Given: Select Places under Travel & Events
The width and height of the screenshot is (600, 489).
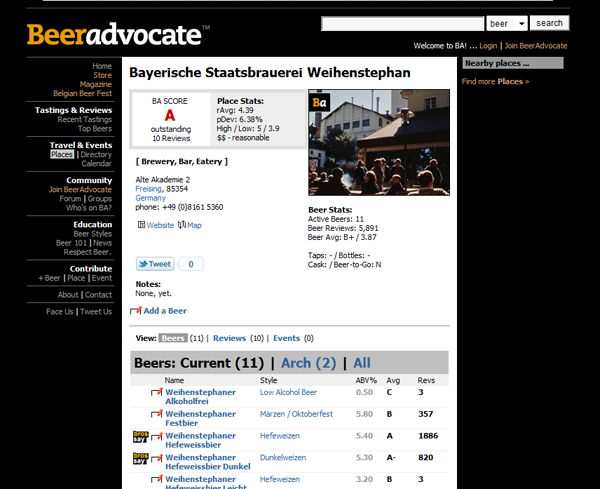Looking at the screenshot, I should [62, 154].
